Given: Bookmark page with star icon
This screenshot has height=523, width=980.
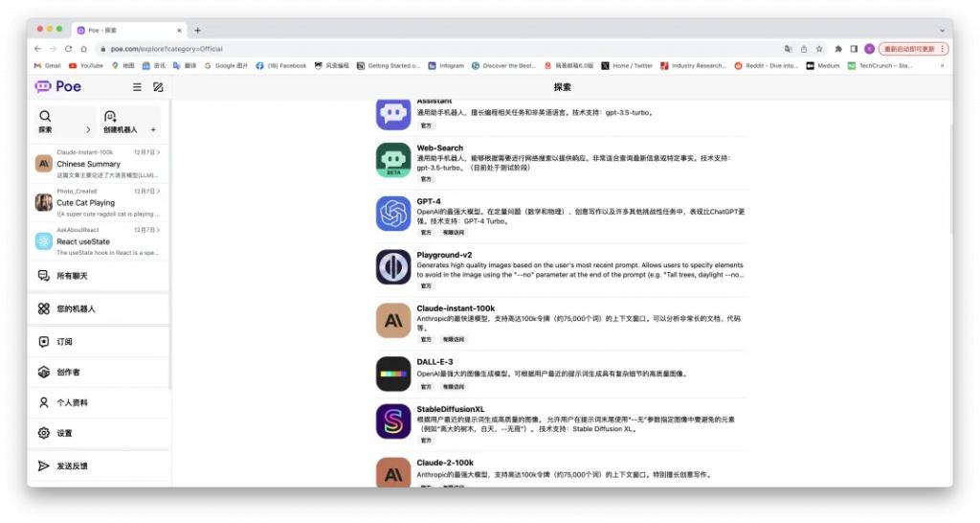Looking at the screenshot, I should tap(819, 49).
